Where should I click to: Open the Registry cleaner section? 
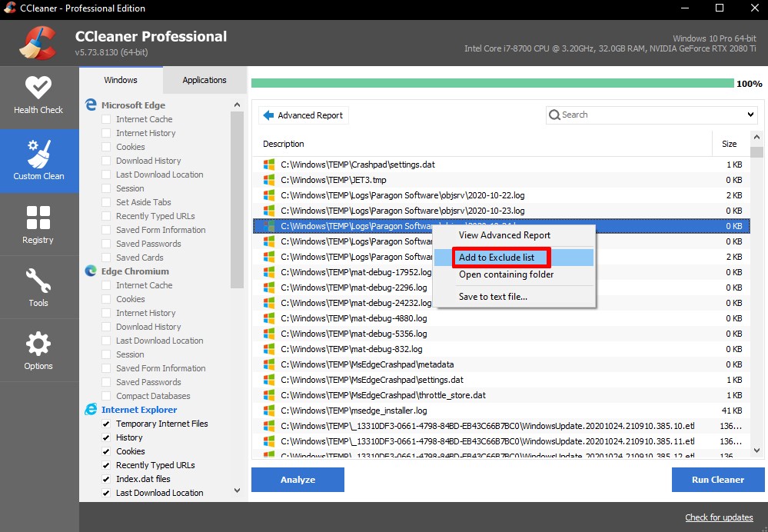click(x=38, y=224)
